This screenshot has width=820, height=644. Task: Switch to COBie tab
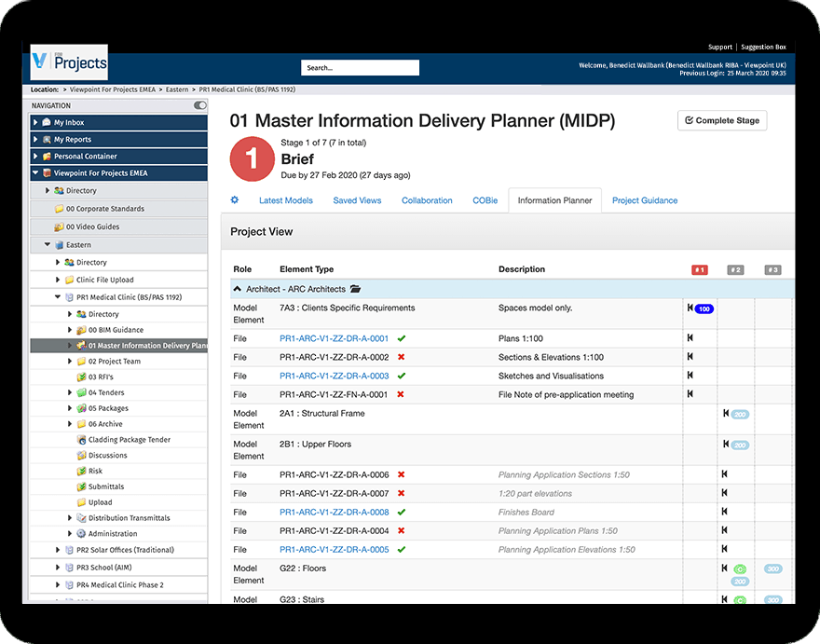click(x=485, y=200)
